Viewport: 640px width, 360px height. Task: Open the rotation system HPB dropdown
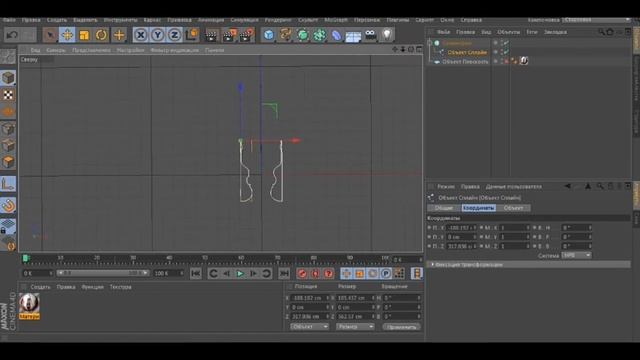coord(576,256)
